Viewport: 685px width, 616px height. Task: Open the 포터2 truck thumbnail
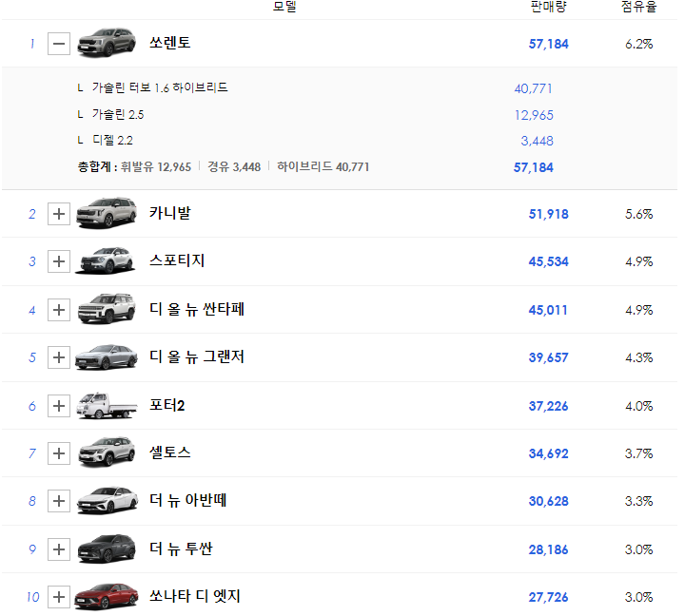tap(107, 405)
